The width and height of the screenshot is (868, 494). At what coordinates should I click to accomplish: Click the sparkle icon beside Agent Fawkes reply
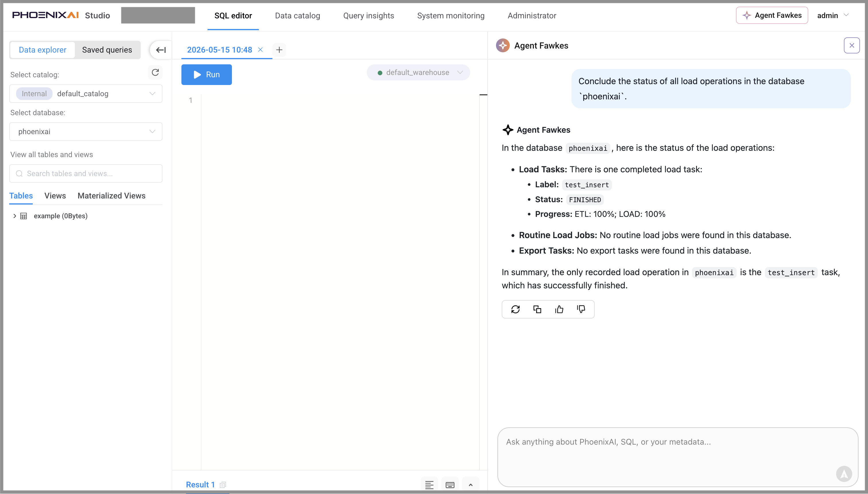pos(508,130)
